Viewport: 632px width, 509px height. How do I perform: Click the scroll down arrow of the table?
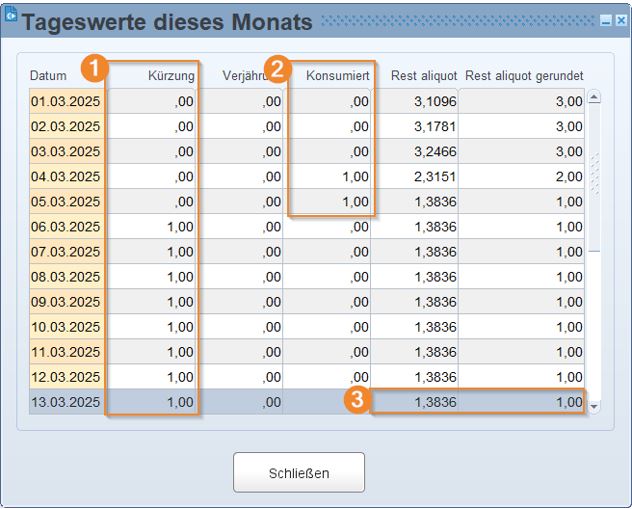594,407
